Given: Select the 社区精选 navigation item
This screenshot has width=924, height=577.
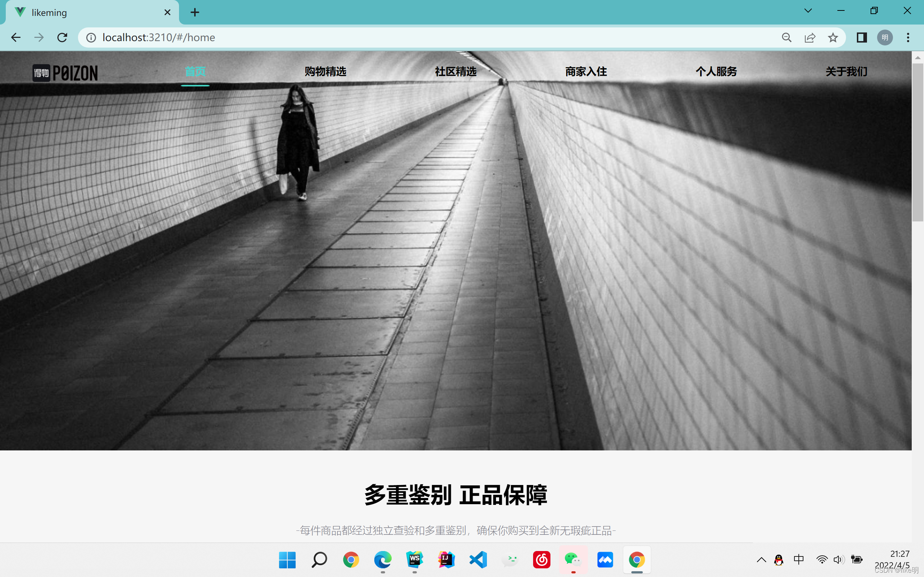Looking at the screenshot, I should click(x=455, y=71).
